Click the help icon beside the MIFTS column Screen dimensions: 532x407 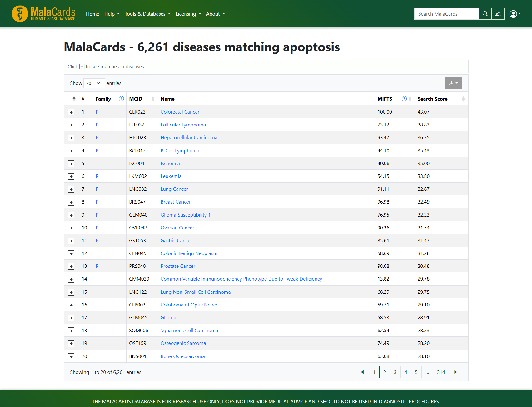point(404,99)
